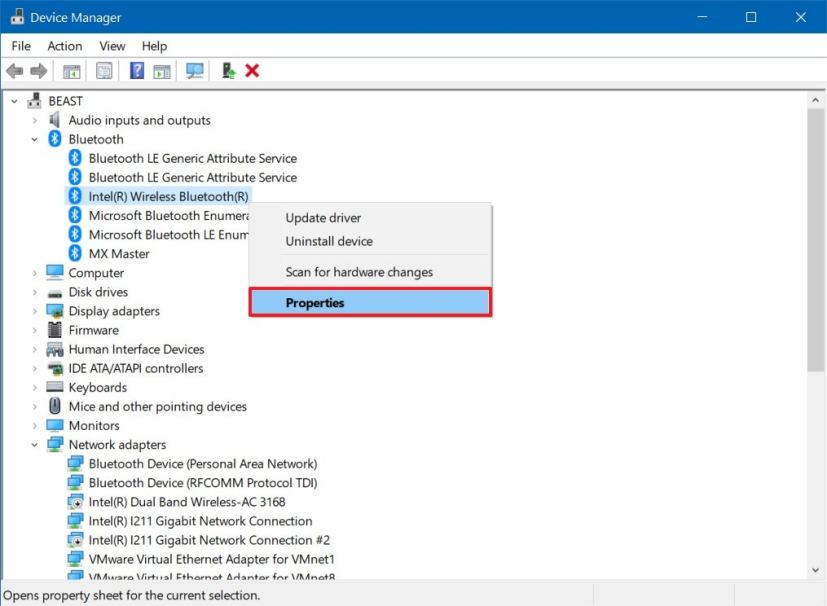The height and width of the screenshot is (606, 827).
Task: Open the Action menu
Action: [x=65, y=46]
